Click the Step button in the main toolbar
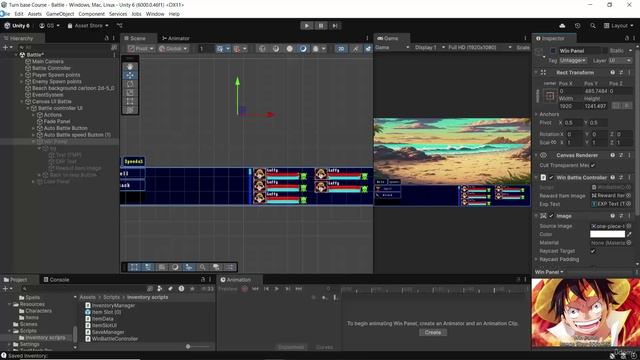Viewport: 640px width, 360px height. pyautogui.click(x=335, y=26)
